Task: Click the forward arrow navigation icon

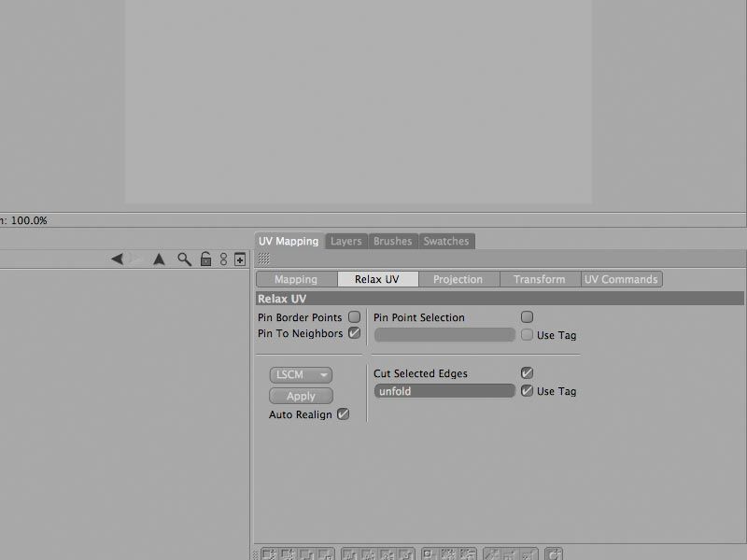Action: [135, 259]
